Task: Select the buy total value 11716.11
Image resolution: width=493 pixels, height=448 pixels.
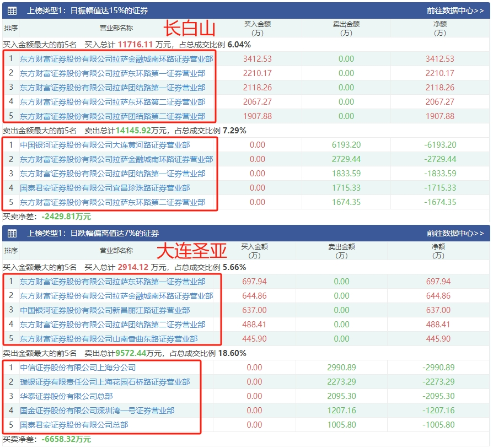Action: 135,45
